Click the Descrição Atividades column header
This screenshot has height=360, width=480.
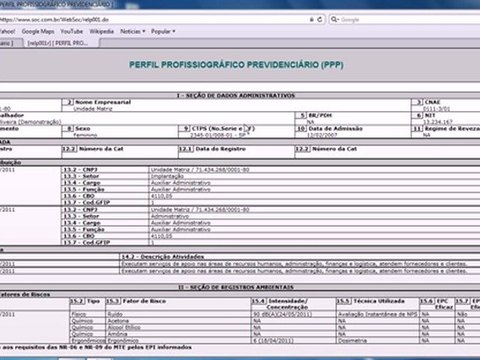tap(162, 257)
